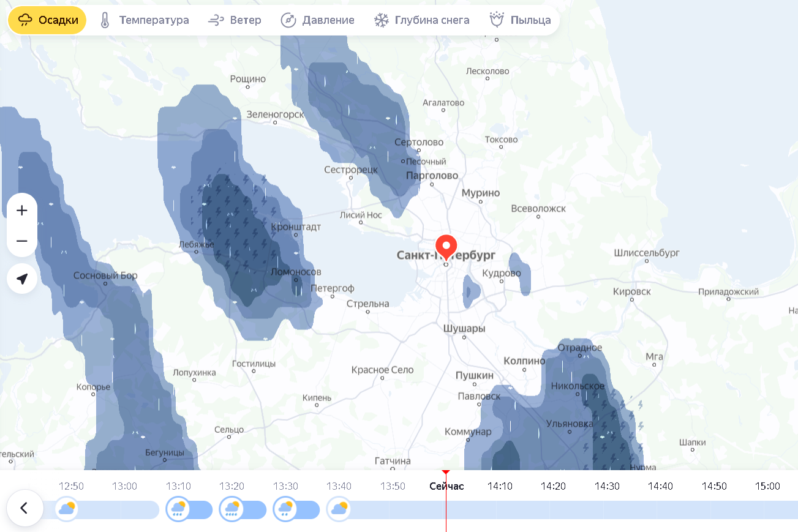Open the Пыльца pollen layer
Screen dimensions: 798x532
pos(521,20)
